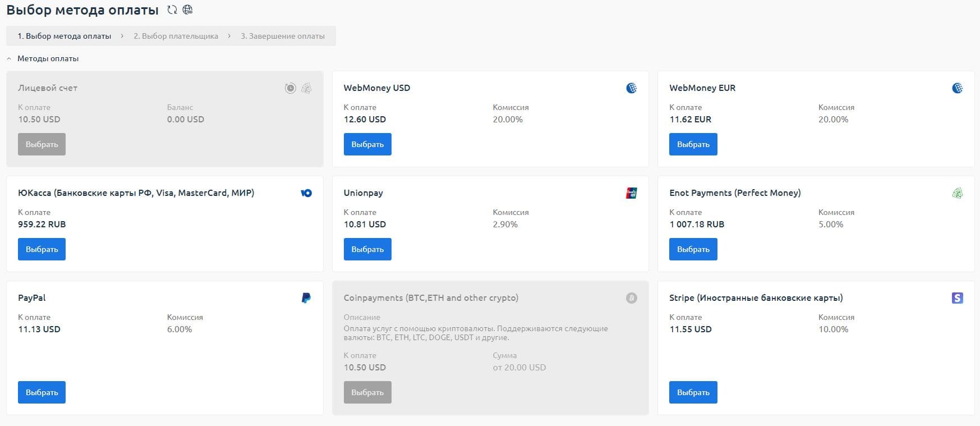Image resolution: width=980 pixels, height=426 pixels.
Task: Click disabled Выбрать on Coinpayments card
Action: 367,392
